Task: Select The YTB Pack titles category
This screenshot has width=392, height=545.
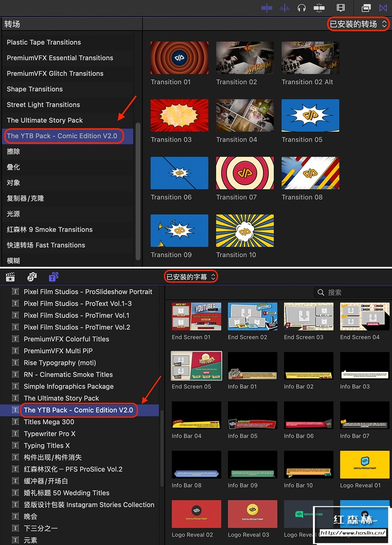Action: tap(78, 410)
